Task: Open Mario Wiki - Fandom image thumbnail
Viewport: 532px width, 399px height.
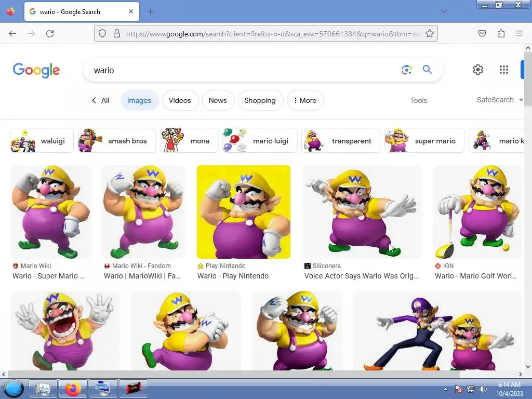Action: [143, 212]
